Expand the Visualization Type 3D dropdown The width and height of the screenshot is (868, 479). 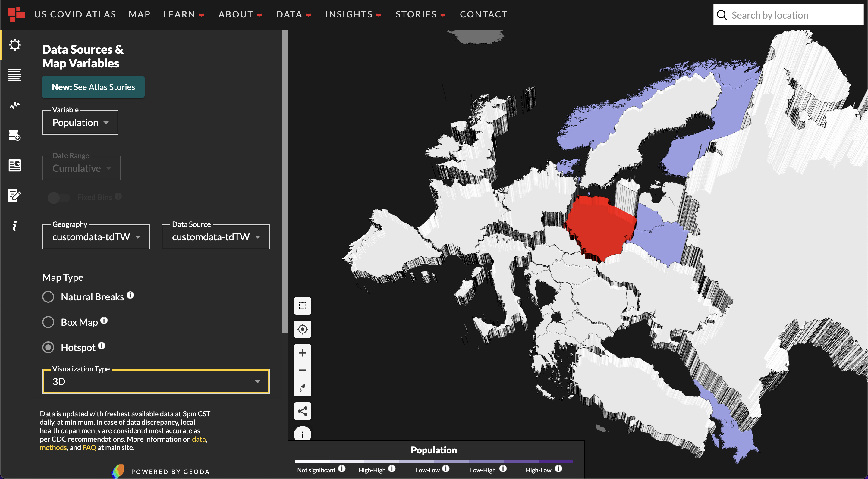(156, 382)
